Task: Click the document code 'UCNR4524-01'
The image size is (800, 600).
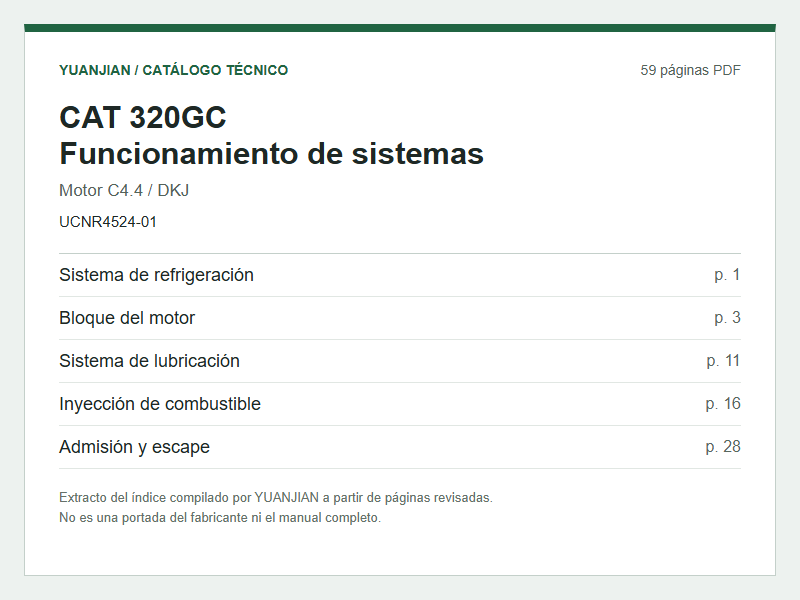Action: pyautogui.click(x=108, y=222)
